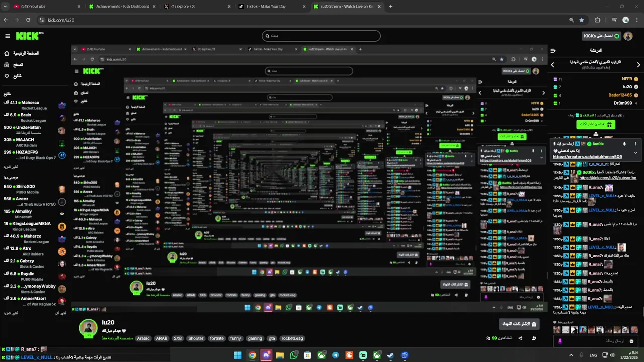The height and width of the screenshot is (362, 644).
Task: Open ShiroX00 PUBG Mobile channel
Action: pos(34,189)
